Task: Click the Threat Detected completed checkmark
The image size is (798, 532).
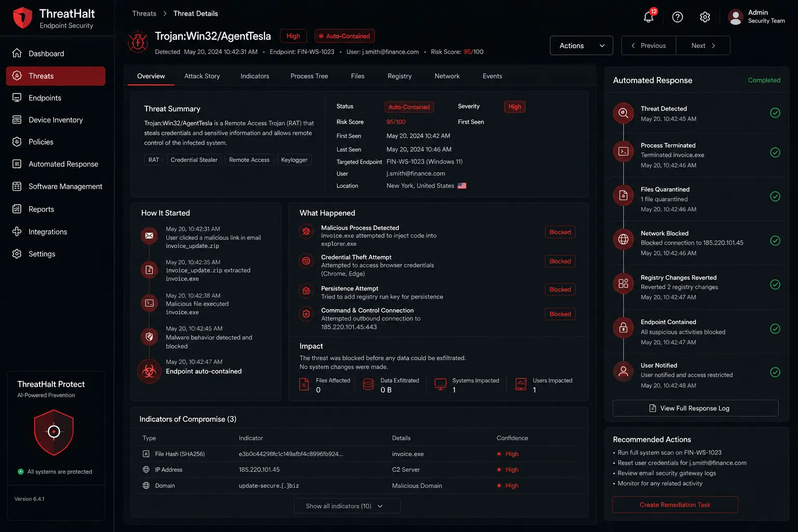Action: 775,113
